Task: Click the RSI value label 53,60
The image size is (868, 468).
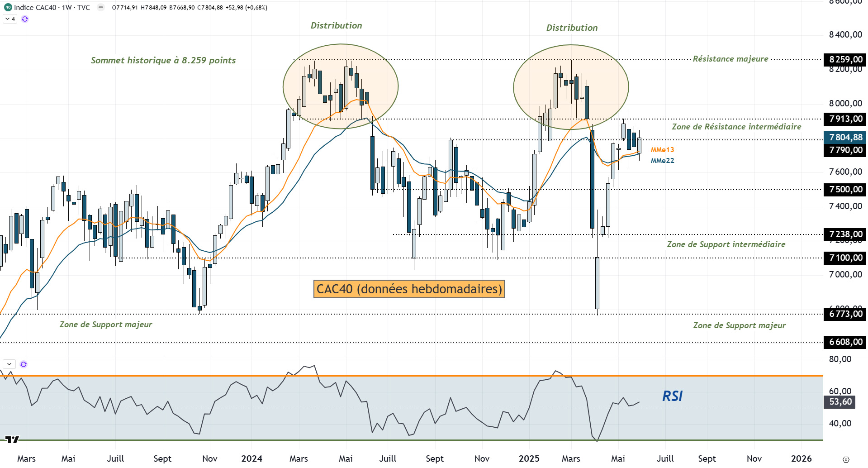Action: 840,402
